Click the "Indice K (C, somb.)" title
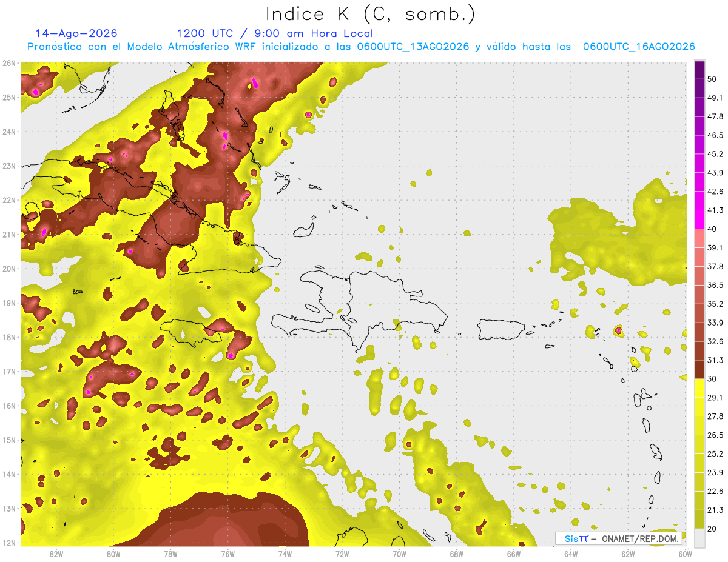The image size is (728, 562). [x=371, y=14]
